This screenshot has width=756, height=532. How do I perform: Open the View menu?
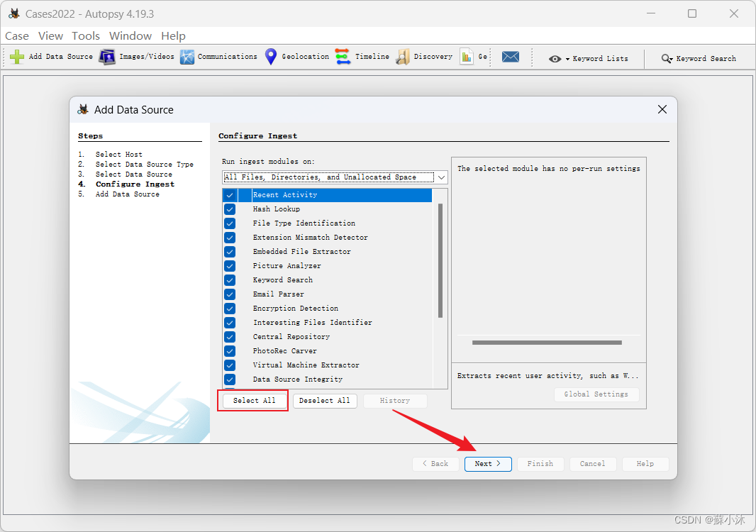pyautogui.click(x=50, y=35)
